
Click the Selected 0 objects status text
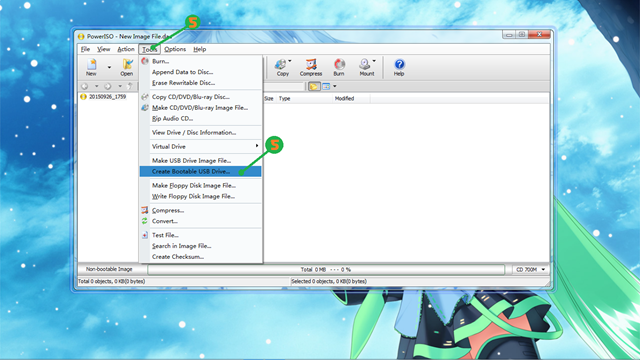point(329,281)
